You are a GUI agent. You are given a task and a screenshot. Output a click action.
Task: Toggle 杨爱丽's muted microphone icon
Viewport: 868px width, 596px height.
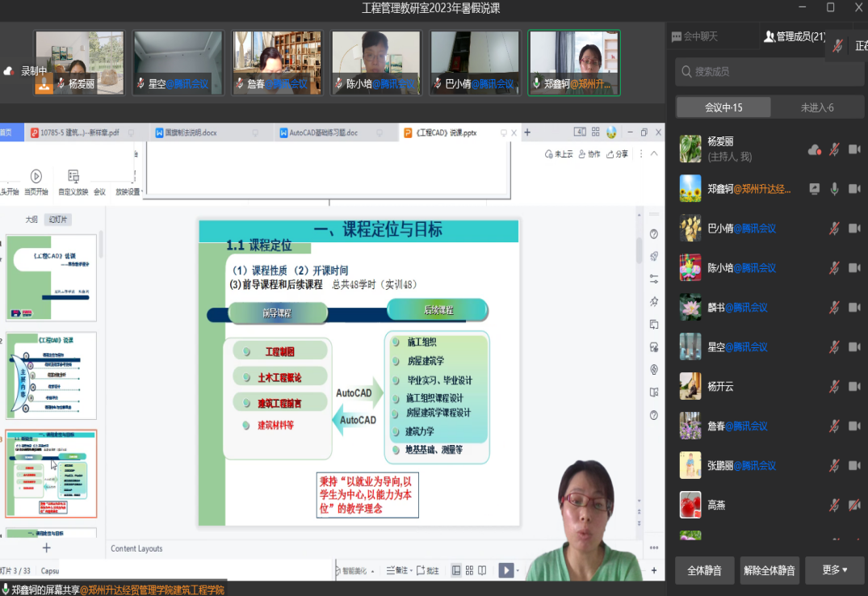coord(834,149)
